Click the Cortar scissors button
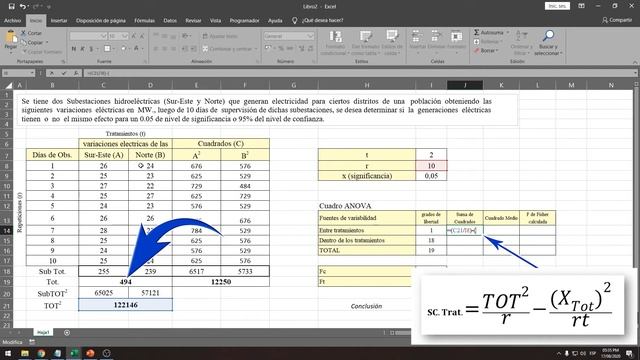The image size is (640, 360). tap(31, 33)
